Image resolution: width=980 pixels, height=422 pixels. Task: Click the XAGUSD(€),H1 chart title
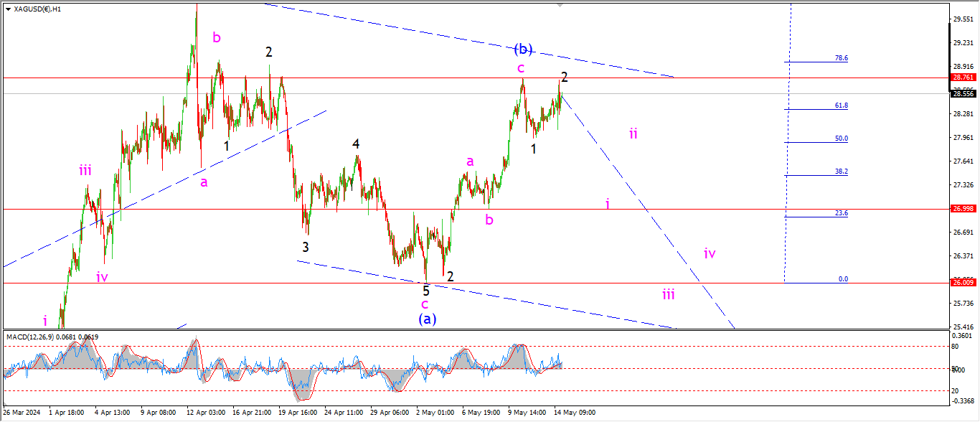(x=37, y=9)
